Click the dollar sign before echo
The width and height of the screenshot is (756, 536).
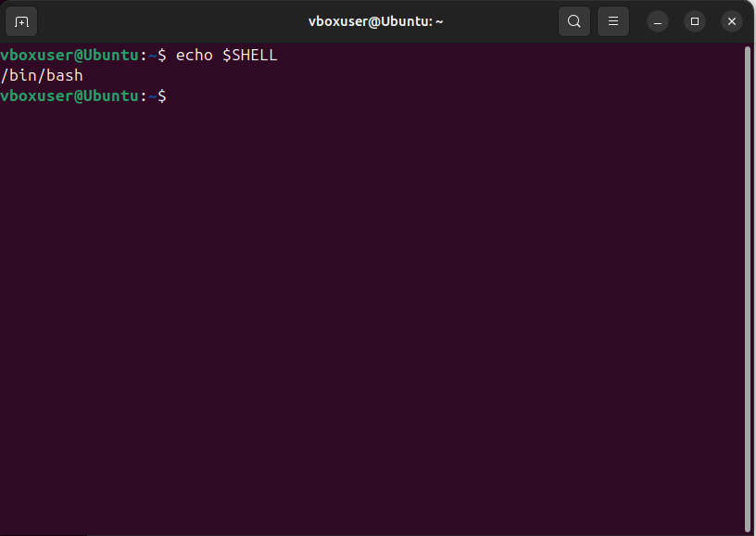click(162, 56)
